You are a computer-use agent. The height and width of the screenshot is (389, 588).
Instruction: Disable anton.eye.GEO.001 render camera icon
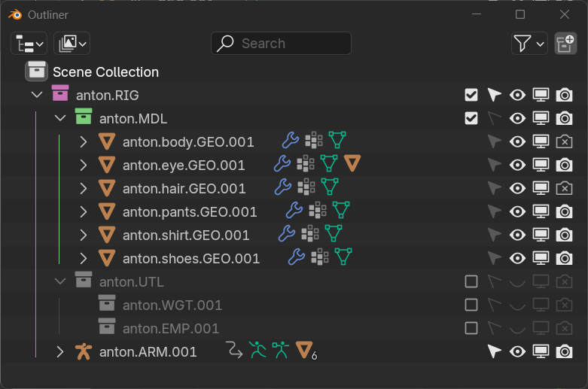(564, 165)
